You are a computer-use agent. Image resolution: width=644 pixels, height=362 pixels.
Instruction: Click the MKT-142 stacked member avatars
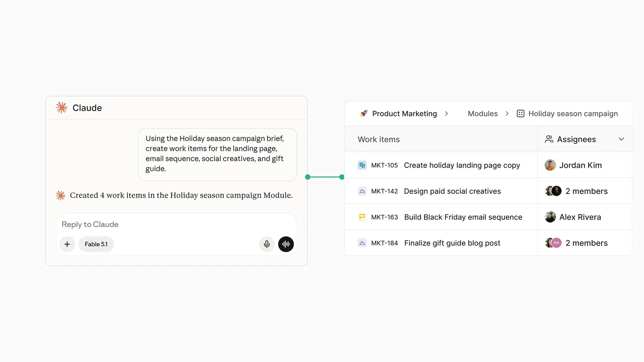coord(553,191)
